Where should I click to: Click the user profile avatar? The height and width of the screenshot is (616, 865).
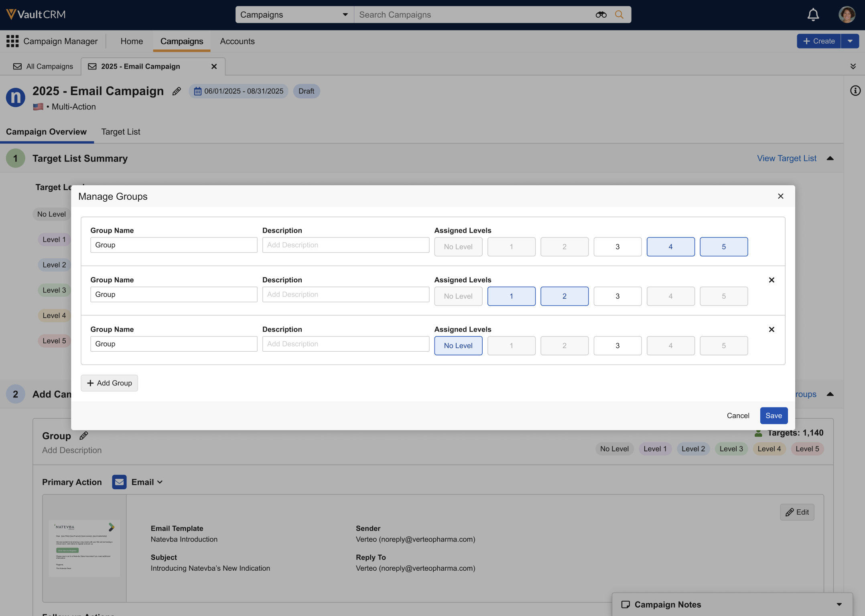pos(847,15)
